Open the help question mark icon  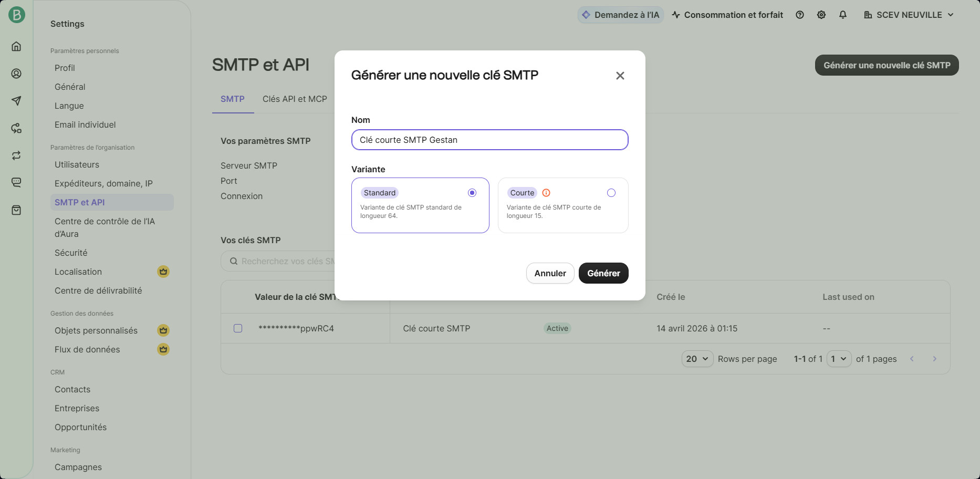(x=799, y=15)
